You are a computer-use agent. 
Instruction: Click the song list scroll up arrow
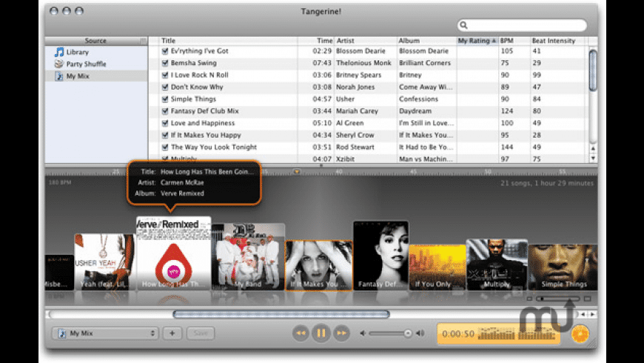593,148
